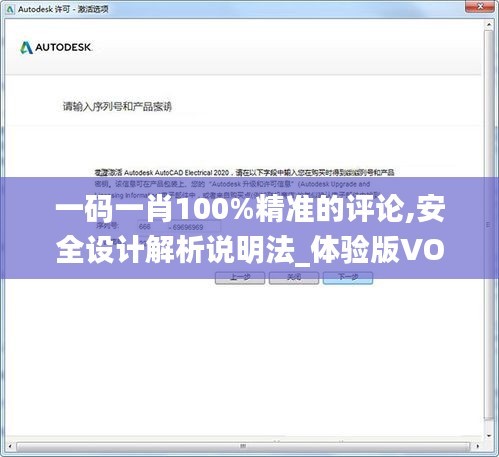This screenshot has width=499, height=457.
Task: Click the 上一步 (Back) button
Action: tap(240, 277)
